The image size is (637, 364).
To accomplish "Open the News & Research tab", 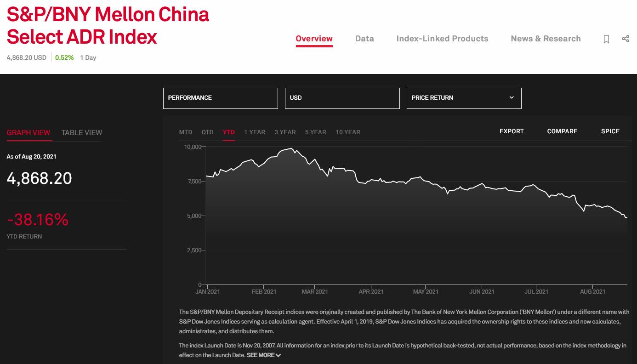I will tap(546, 39).
